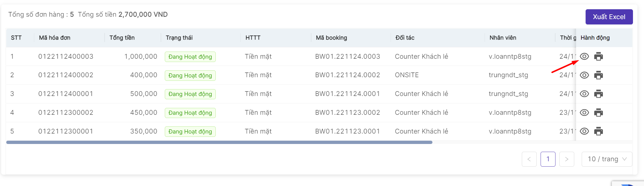Print invoice 0122112400002
644x186 pixels.
tap(598, 75)
